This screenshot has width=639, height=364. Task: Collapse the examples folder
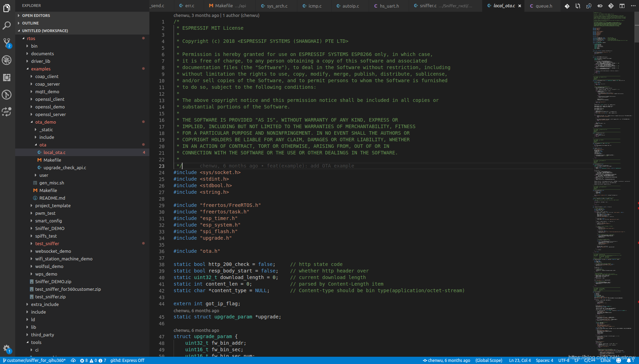(x=82, y=69)
